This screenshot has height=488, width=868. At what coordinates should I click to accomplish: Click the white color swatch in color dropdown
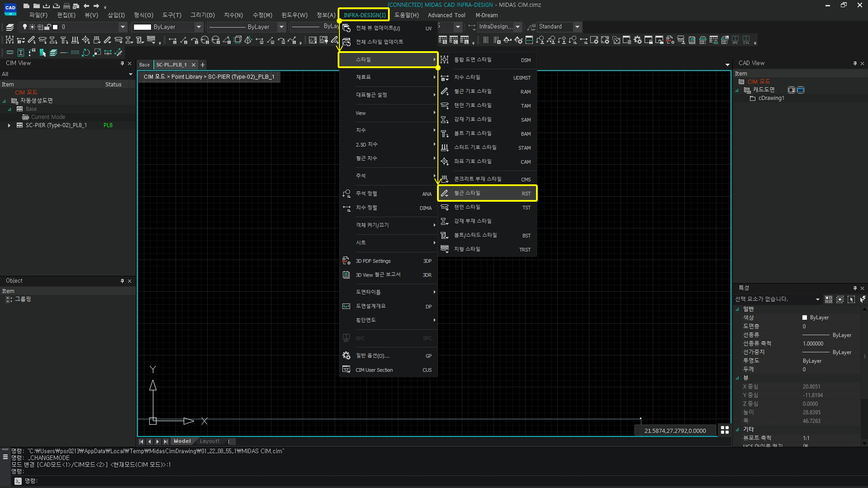tap(142, 27)
